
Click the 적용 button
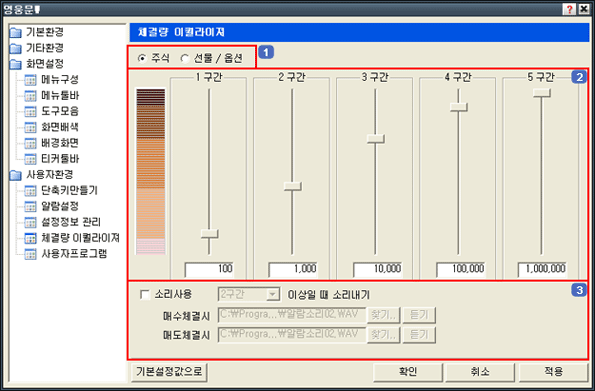[x=553, y=372]
